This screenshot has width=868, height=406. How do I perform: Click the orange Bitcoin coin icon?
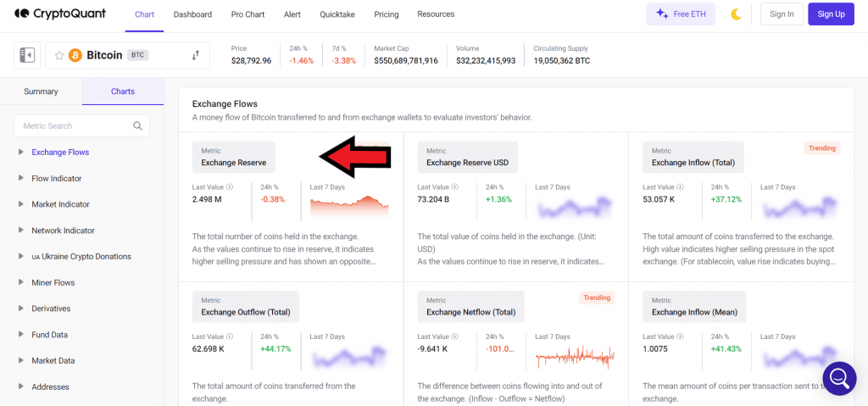tap(75, 55)
